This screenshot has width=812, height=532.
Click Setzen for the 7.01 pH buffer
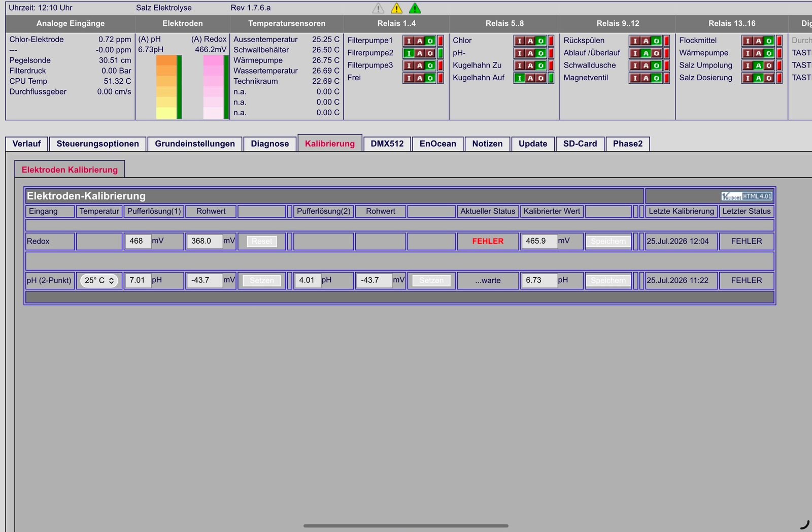(x=262, y=280)
